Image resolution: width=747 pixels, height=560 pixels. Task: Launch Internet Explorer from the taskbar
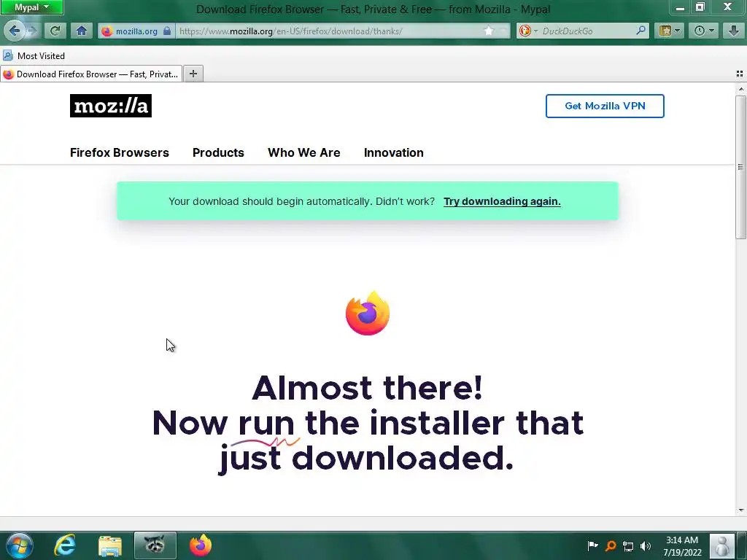coord(65,545)
